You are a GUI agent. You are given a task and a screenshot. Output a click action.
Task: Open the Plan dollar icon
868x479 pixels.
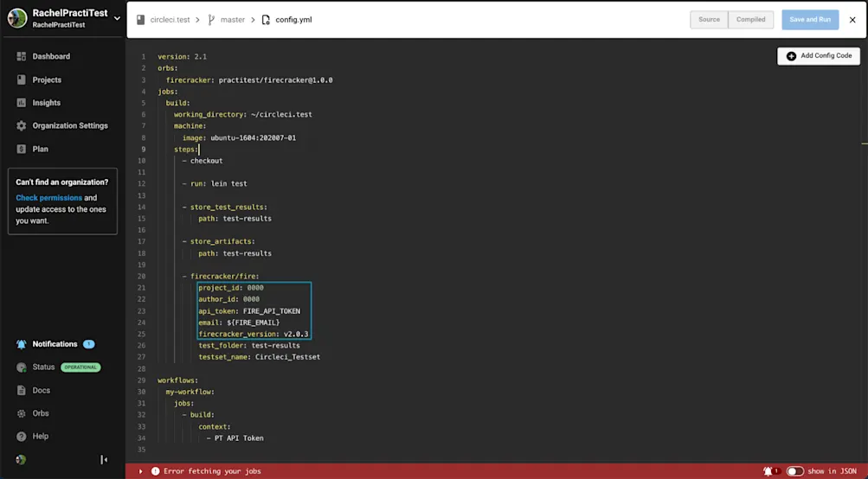(x=21, y=149)
